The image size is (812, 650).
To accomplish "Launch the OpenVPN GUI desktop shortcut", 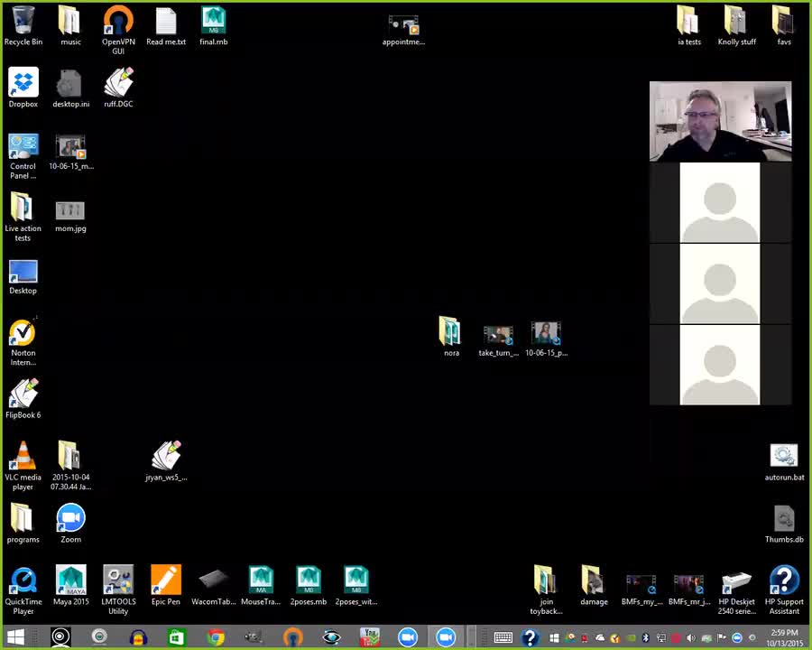I will 118,30.
